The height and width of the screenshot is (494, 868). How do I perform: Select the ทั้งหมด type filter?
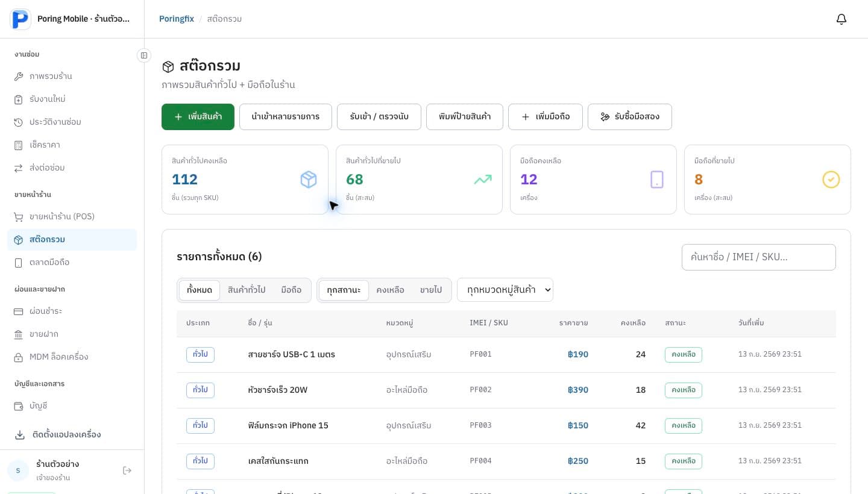200,290
